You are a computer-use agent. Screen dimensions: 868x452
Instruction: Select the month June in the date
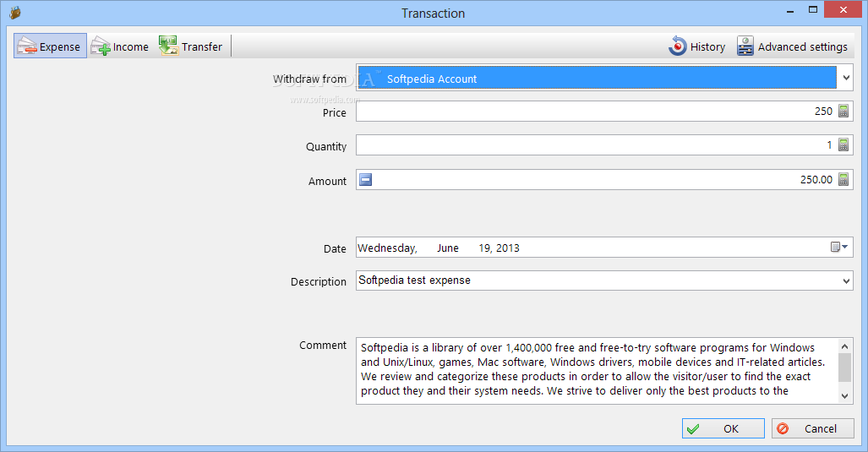(448, 248)
